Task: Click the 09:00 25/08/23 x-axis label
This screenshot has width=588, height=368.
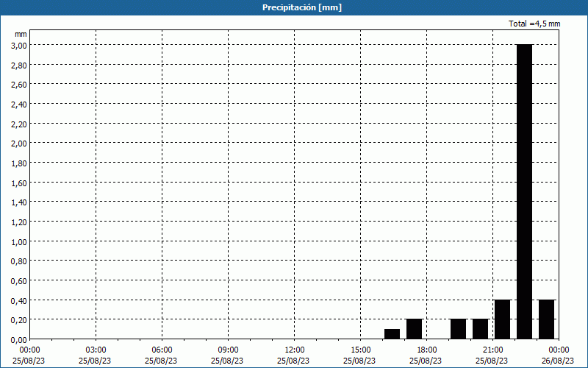Action: [x=227, y=355]
